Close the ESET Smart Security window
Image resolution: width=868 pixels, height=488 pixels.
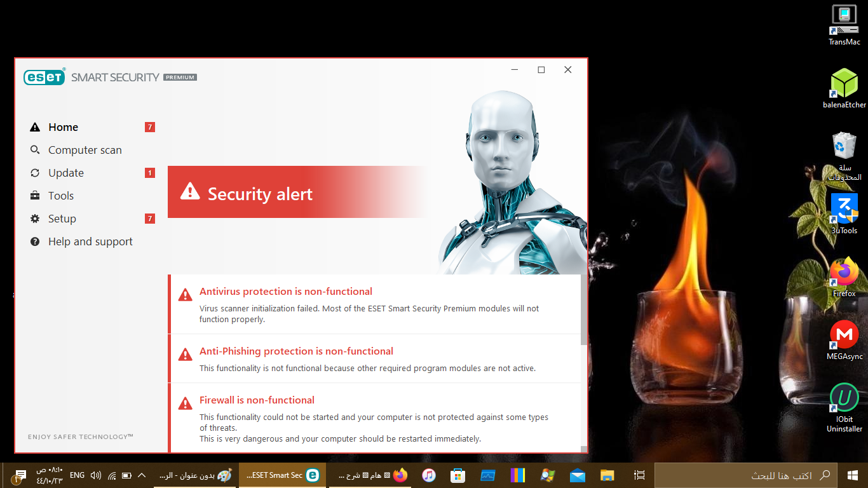(x=568, y=70)
